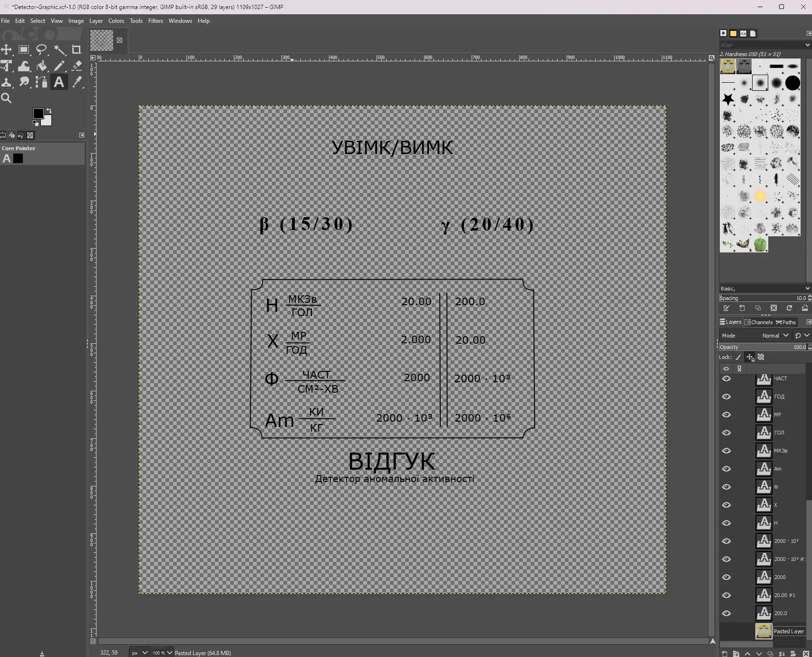
Task: Click Open brush as image icon
Action: point(805,308)
